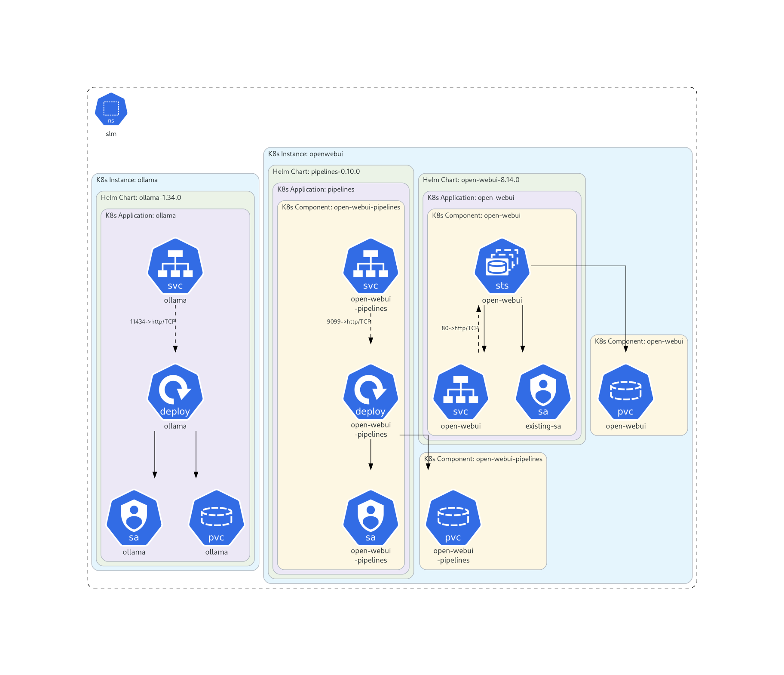Viewport: 784px width, 675px height.
Task: Select the 'Helm Chart: open-webui-8.14.0' label
Action: (x=471, y=180)
